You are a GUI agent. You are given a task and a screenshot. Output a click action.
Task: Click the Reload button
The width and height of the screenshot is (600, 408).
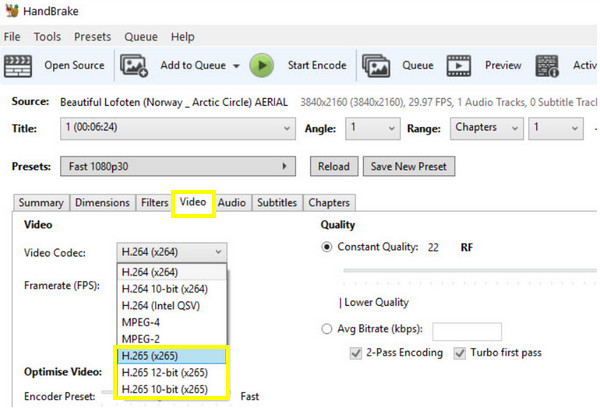[334, 166]
